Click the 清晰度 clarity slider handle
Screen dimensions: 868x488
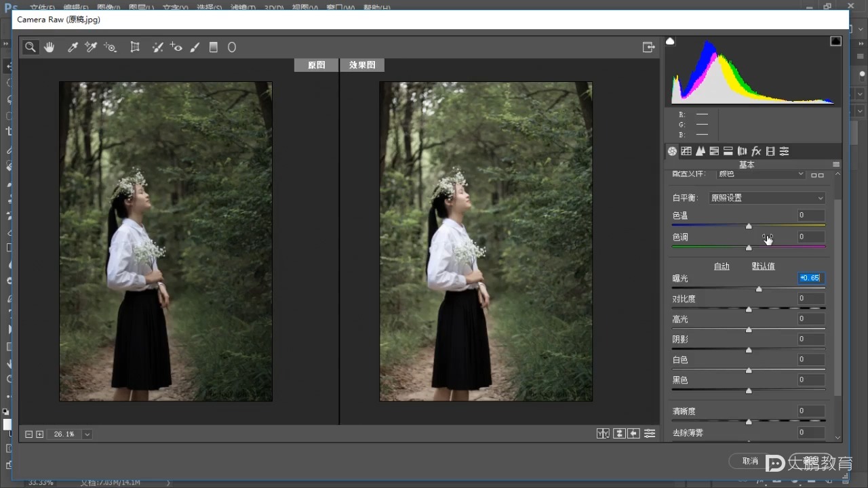point(749,422)
